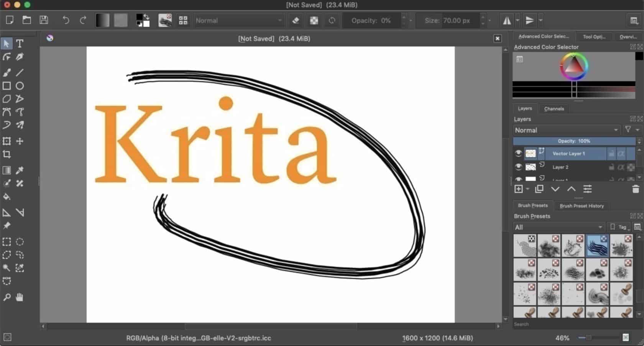Expand the add layer options arrow
Screen dimensions: 644x346
pyautogui.click(x=527, y=189)
